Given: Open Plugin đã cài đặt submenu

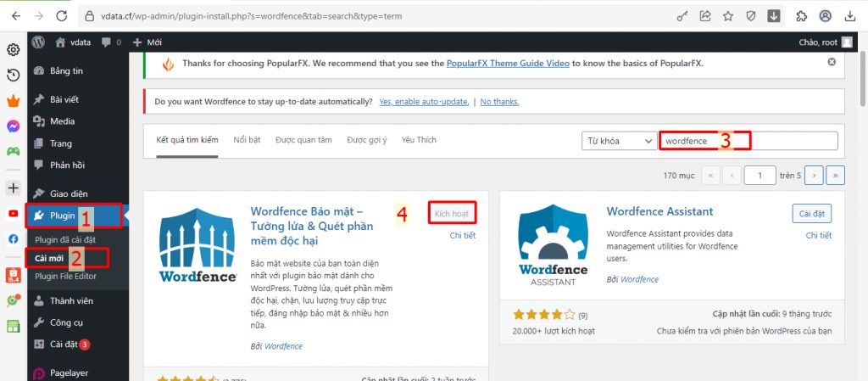Looking at the screenshot, I should point(65,240).
